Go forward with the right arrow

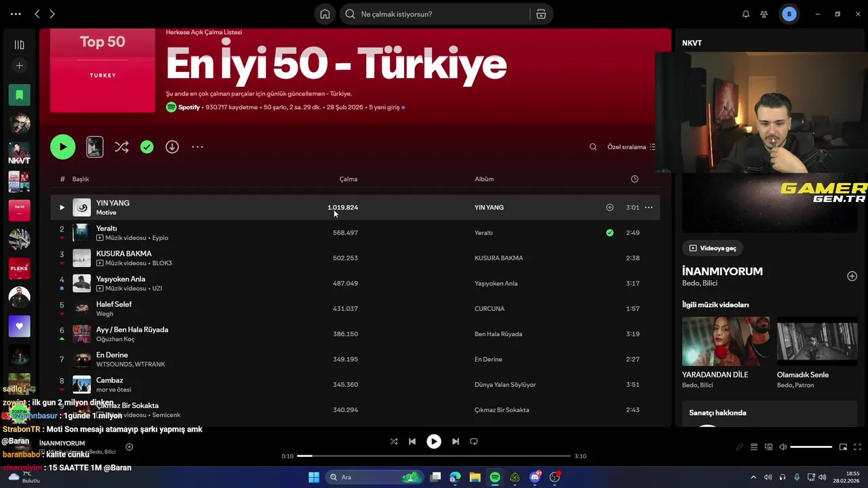pyautogui.click(x=52, y=14)
